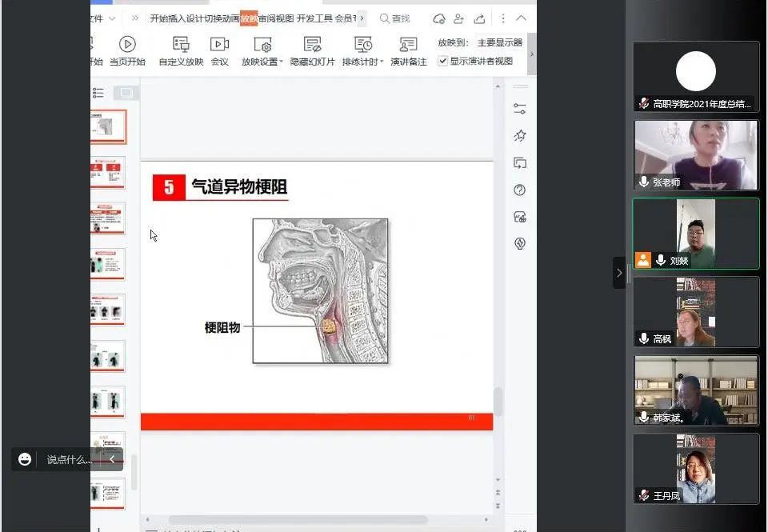Click the 当页开始 play-from-current icon
This screenshot has width=768, height=532.
click(x=127, y=45)
